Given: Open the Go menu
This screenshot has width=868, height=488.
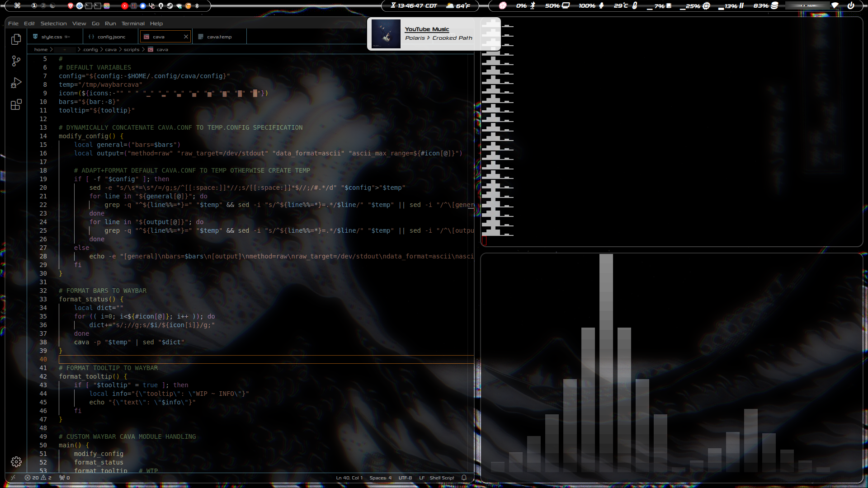Looking at the screenshot, I should [95, 23].
